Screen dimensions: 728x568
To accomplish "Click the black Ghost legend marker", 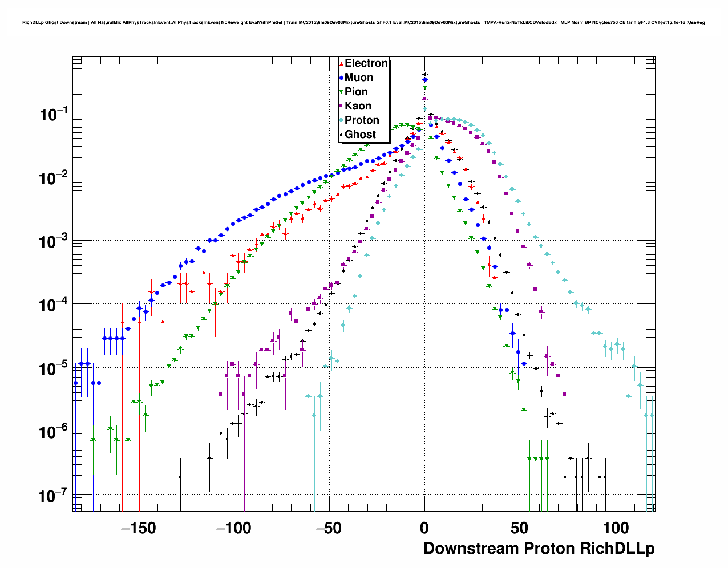I will [341, 135].
